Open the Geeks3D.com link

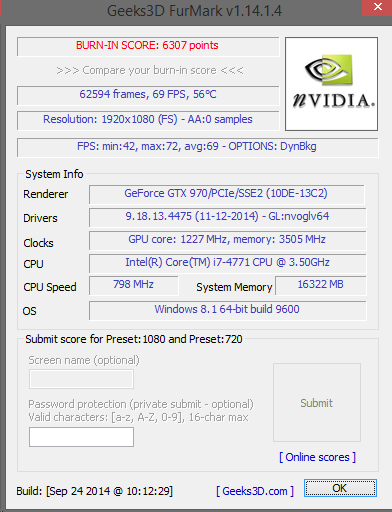(255, 491)
